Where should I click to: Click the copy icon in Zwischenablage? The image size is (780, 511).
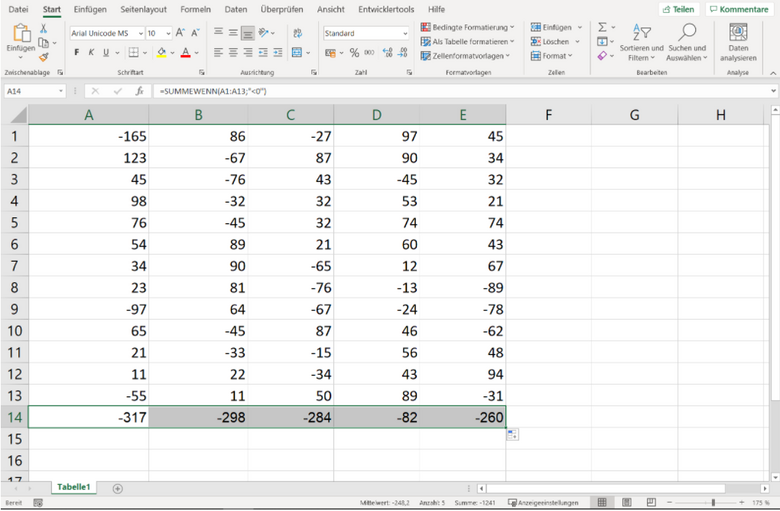(44, 43)
